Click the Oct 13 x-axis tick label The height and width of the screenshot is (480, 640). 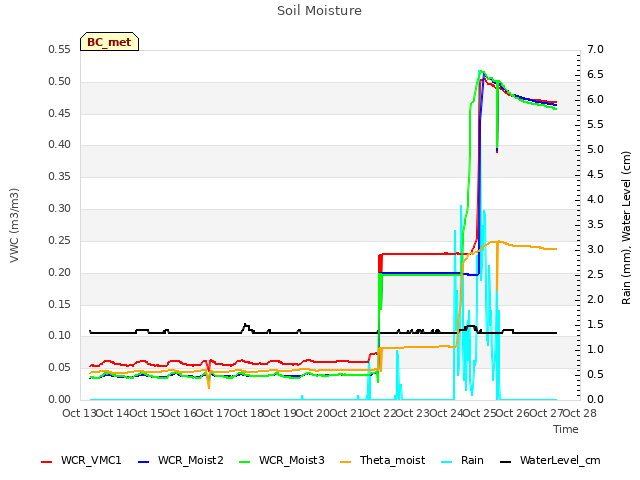click(x=79, y=413)
